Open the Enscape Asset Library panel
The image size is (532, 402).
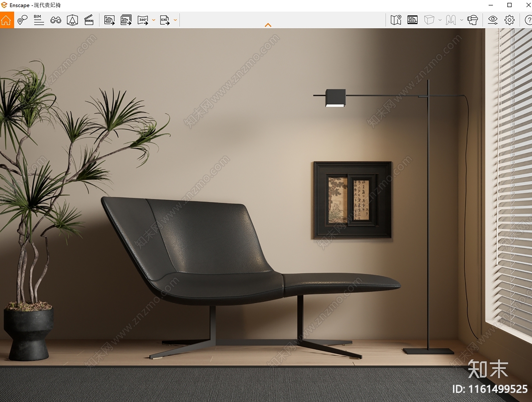pyautogui.click(x=412, y=20)
